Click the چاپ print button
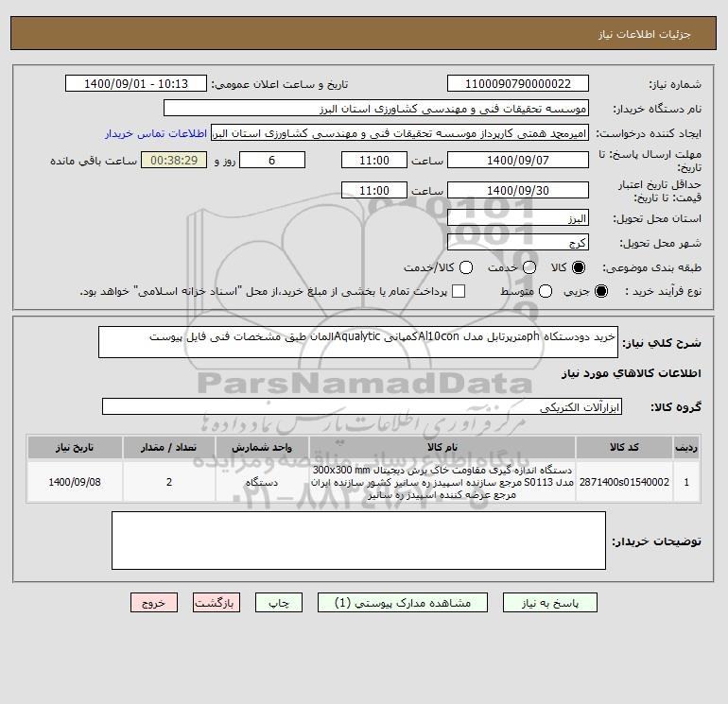728x704 pixels. 279,602
